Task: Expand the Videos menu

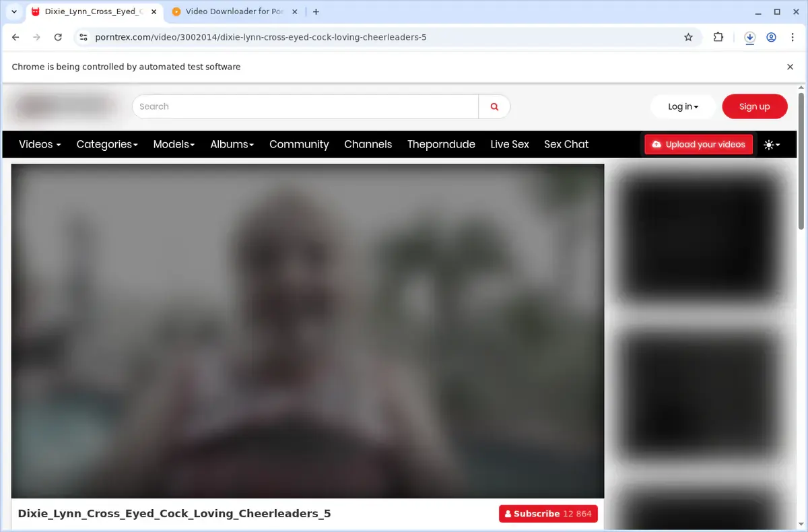Action: 40,144
